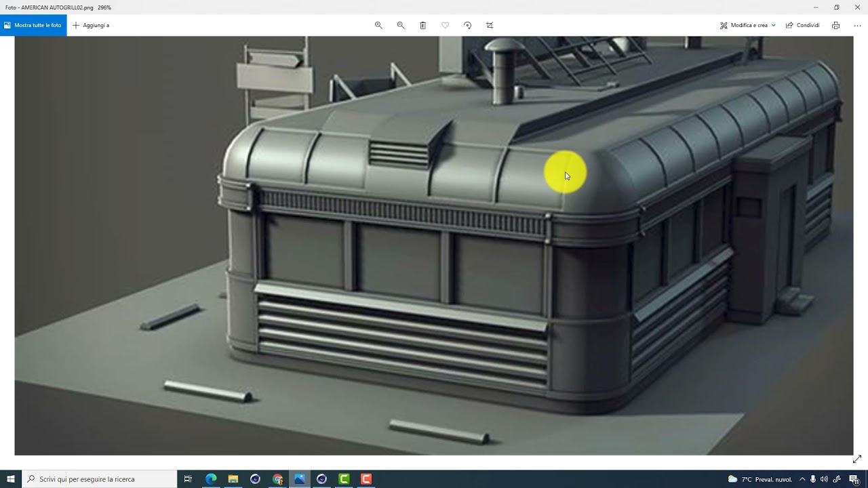Click the microphone tray icon
This screenshot has width=868, height=488.
coord(813,479)
